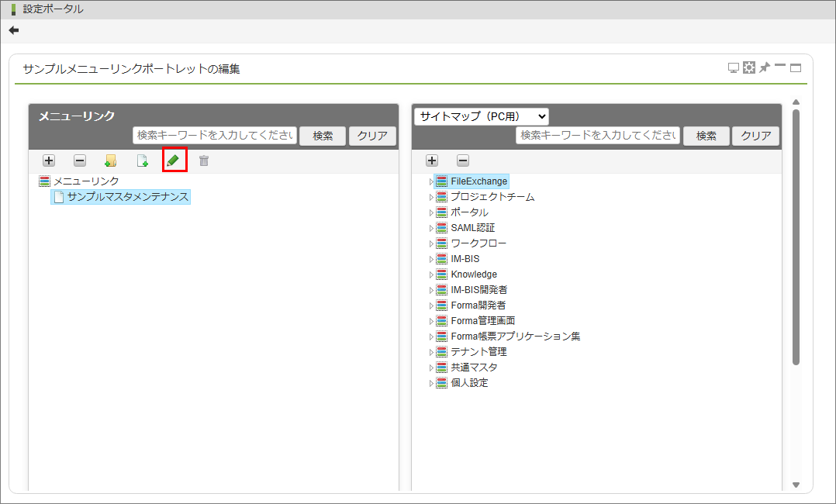Add a new menu item with the page-plus icon
The width and height of the screenshot is (836, 504).
(143, 161)
